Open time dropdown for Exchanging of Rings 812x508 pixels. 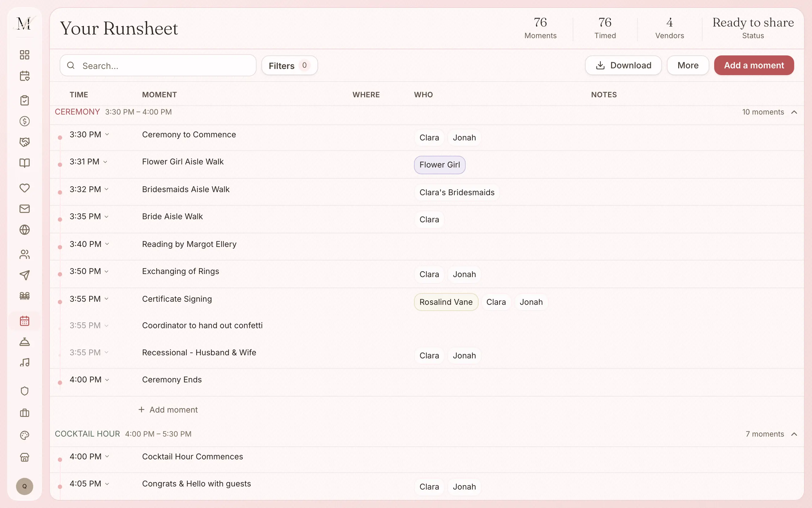click(x=106, y=272)
